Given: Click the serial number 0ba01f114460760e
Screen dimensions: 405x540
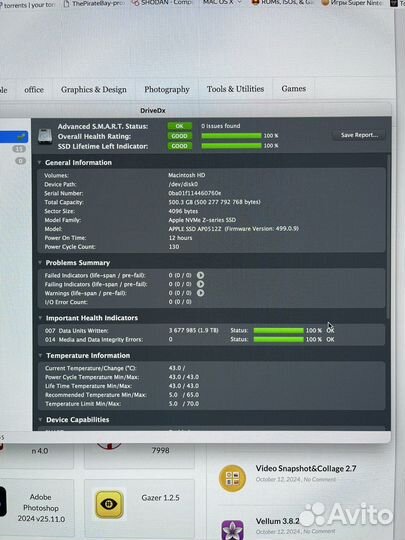Looking at the screenshot, I should coord(195,193).
